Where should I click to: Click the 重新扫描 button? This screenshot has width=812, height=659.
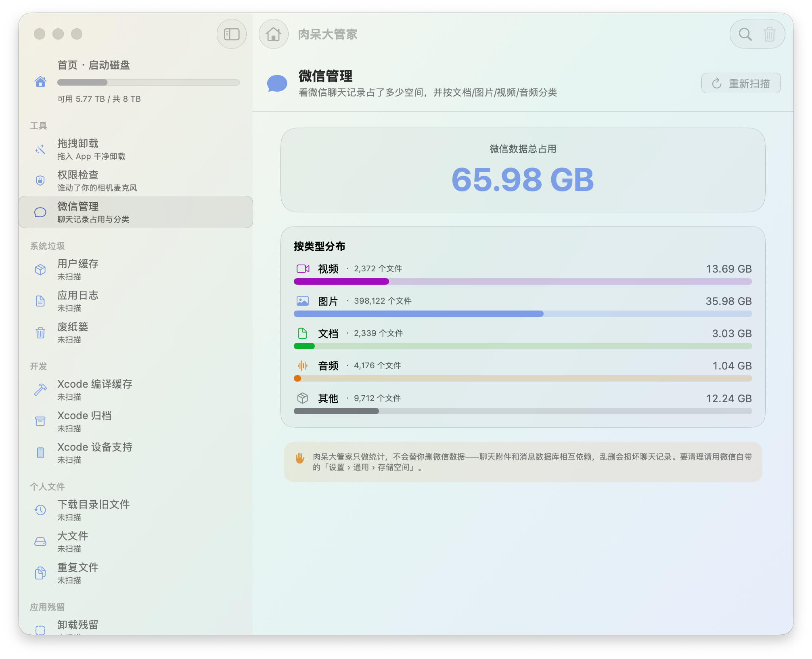point(741,83)
